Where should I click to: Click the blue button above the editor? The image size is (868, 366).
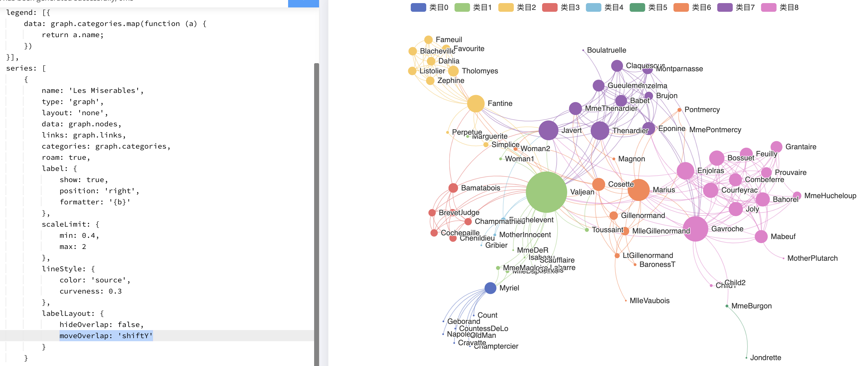303,3
